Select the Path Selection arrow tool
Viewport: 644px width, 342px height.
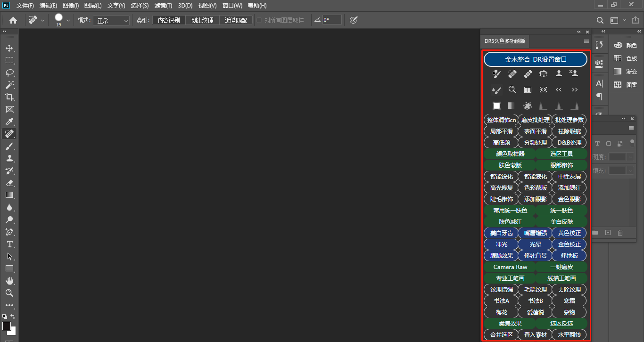pos(9,256)
